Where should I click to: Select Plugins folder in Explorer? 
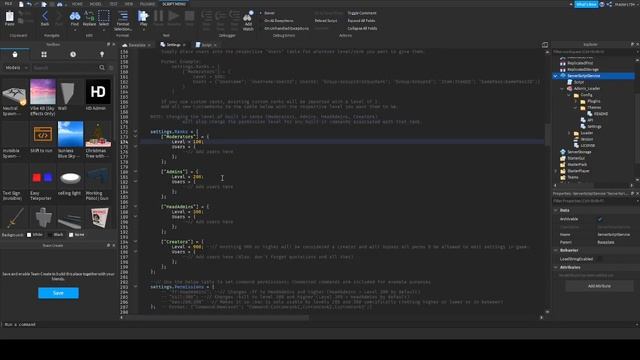click(x=593, y=101)
